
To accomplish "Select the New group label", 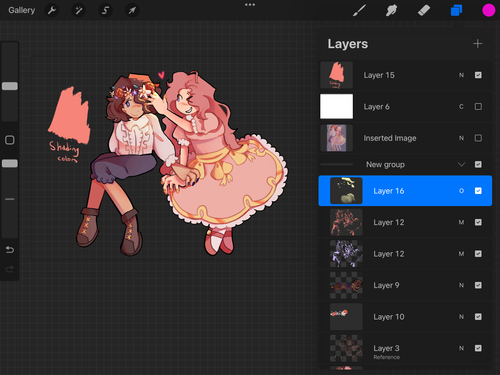I will pyautogui.click(x=385, y=164).
